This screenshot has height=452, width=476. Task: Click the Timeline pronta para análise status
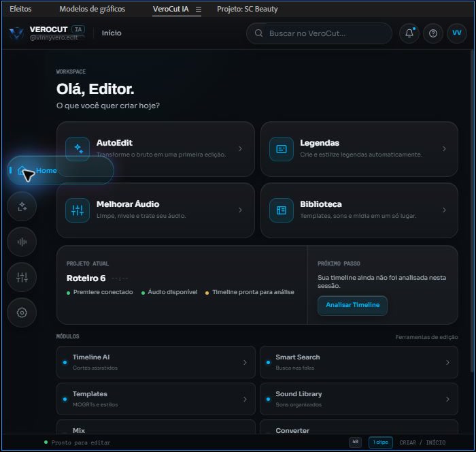(250, 292)
